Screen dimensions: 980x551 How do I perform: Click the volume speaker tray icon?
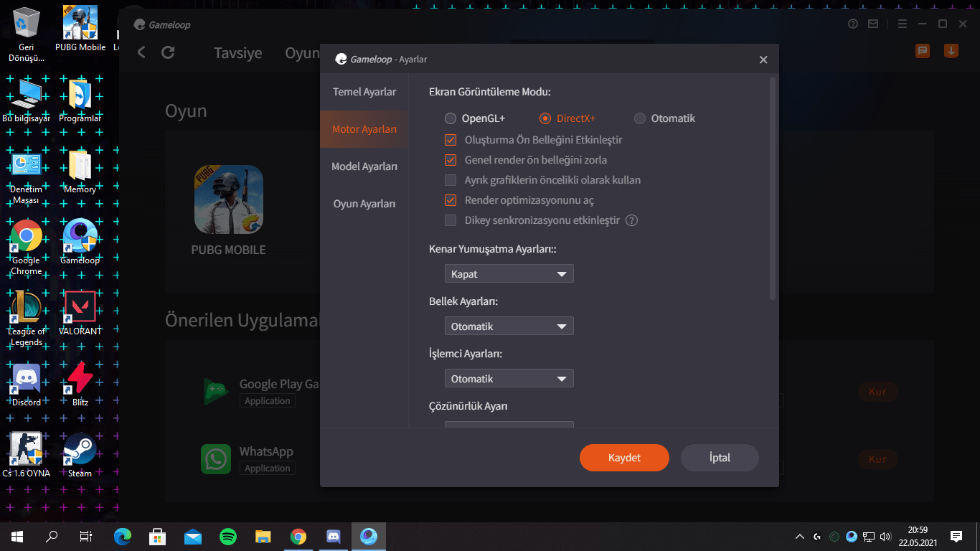pos(885,536)
